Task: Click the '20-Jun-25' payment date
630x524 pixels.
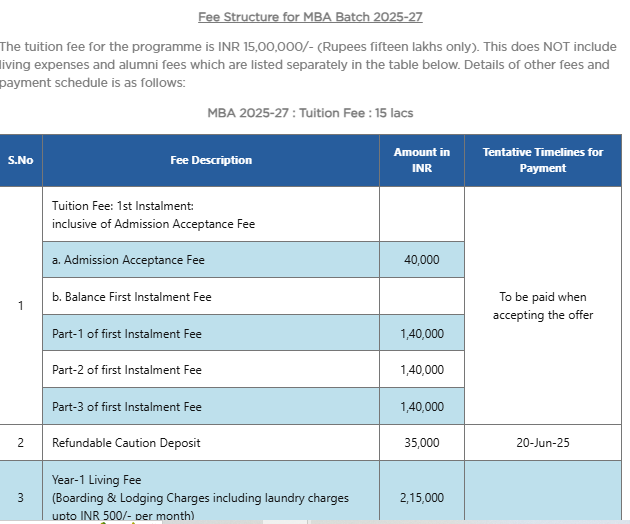Action: 543,443
